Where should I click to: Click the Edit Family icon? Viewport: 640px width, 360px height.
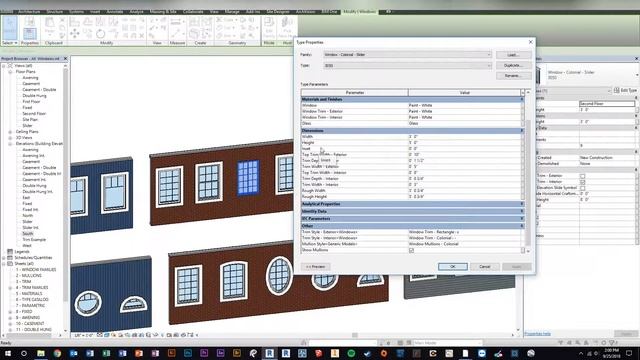click(269, 27)
